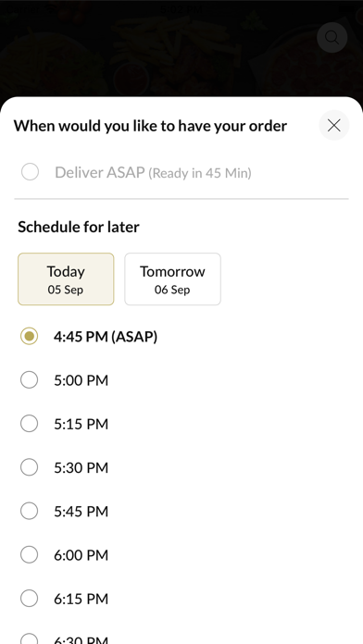Viewport: 363px width, 644px height.
Task: Tap the 5:45 PM radio option
Action: pyautogui.click(x=30, y=511)
